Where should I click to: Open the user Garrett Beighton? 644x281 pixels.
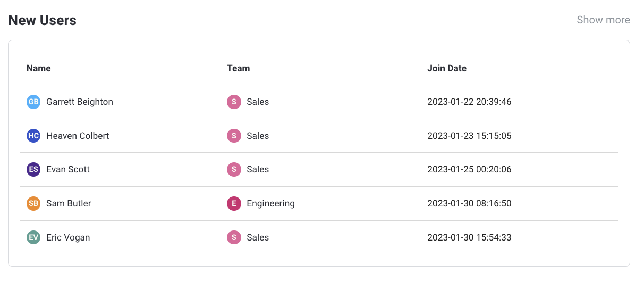tap(80, 102)
